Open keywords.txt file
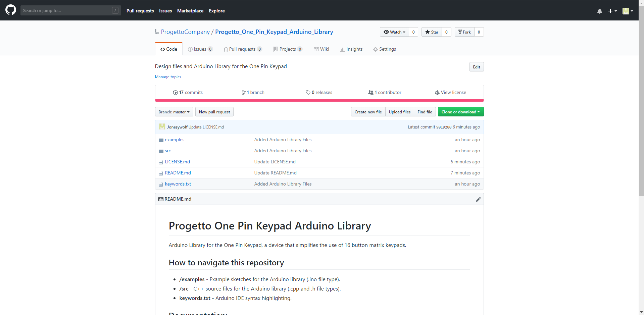This screenshot has width=644, height=315. point(178,184)
